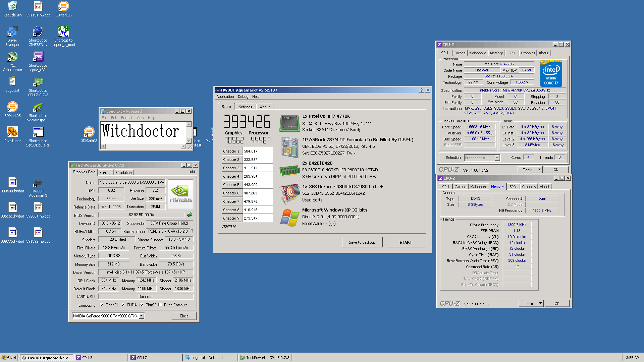
Task: Switch to Logo.txt Notepad taskbar item
Action: pyautogui.click(x=210, y=358)
